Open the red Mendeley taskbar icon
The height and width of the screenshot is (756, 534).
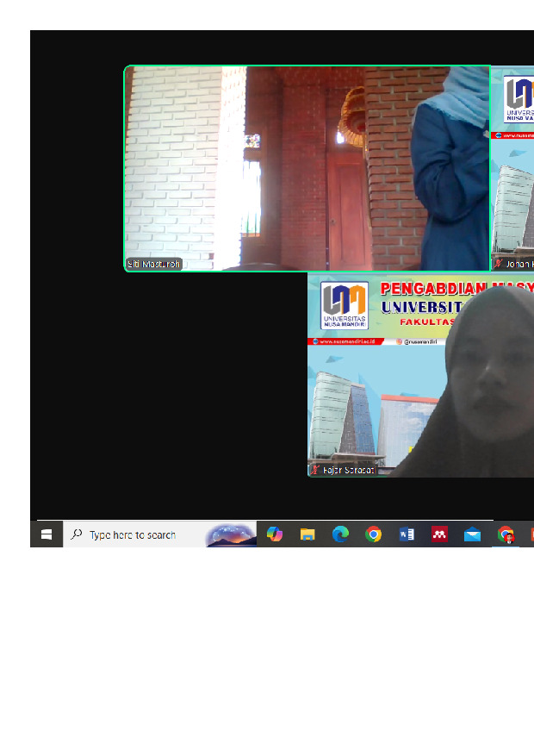point(439,534)
